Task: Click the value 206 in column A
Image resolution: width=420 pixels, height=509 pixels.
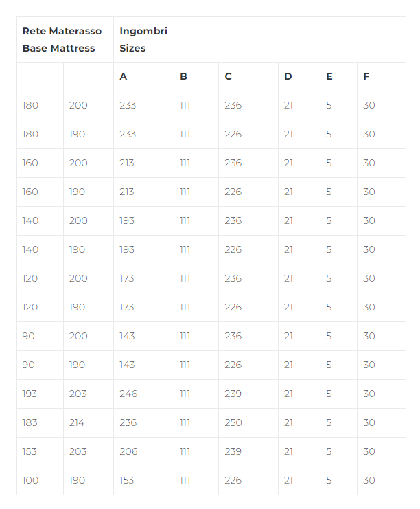Action: 128,451
